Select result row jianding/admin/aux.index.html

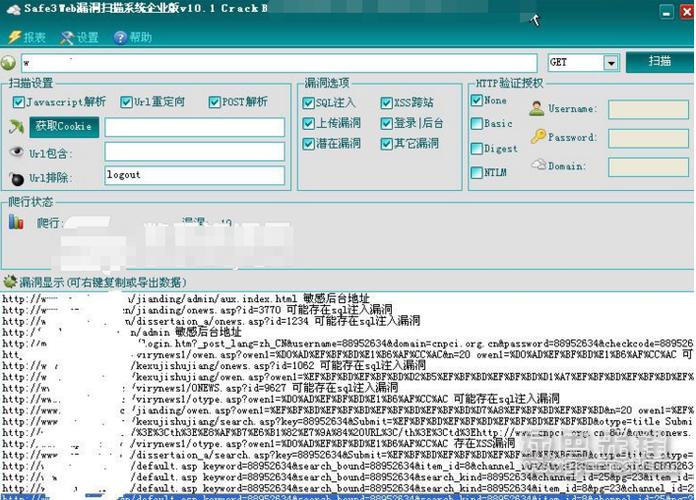(186, 298)
